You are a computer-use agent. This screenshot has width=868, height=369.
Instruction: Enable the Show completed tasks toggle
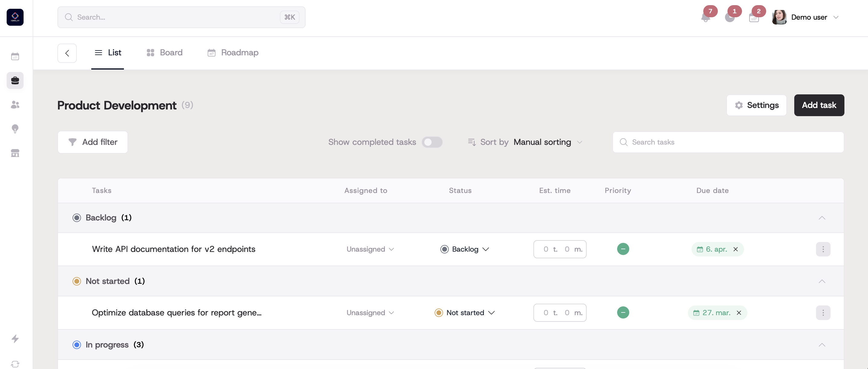point(432,142)
